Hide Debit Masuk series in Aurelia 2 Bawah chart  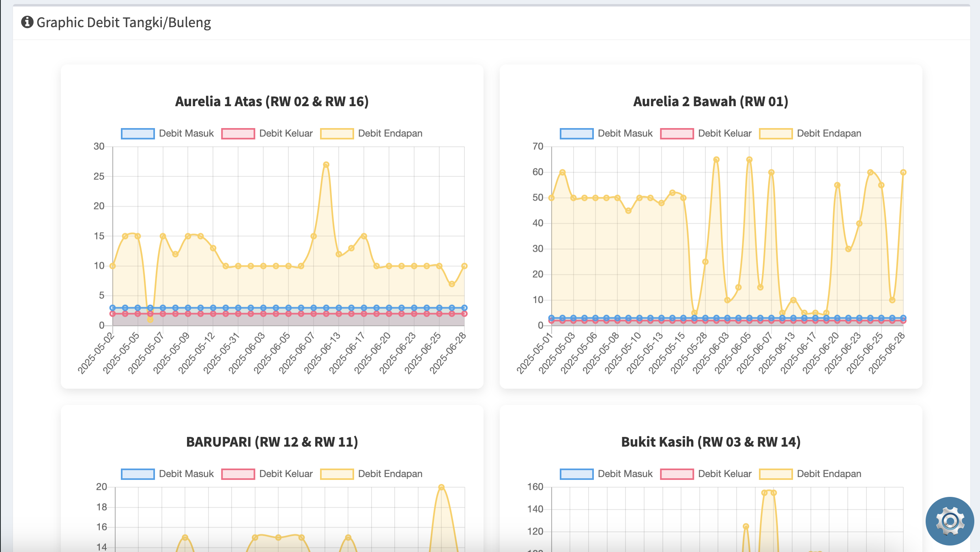coord(606,133)
